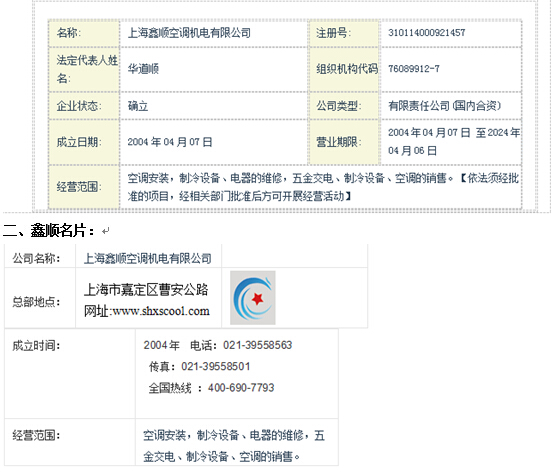Click the company name in the top table
Viewport: 553px width, 472px height.
[x=189, y=33]
